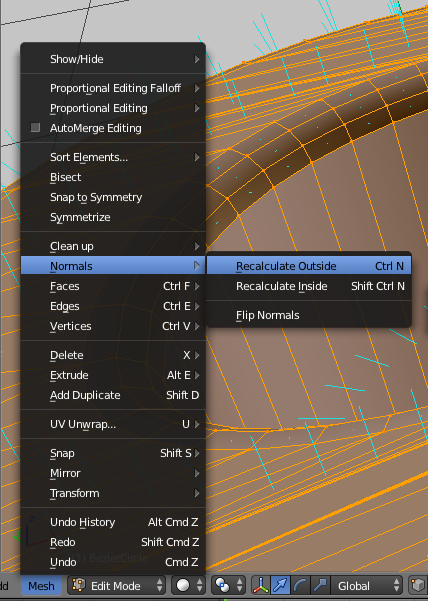Select Symmetrize from the Mesh menu
The height and width of the screenshot is (601, 428).
(x=113, y=217)
